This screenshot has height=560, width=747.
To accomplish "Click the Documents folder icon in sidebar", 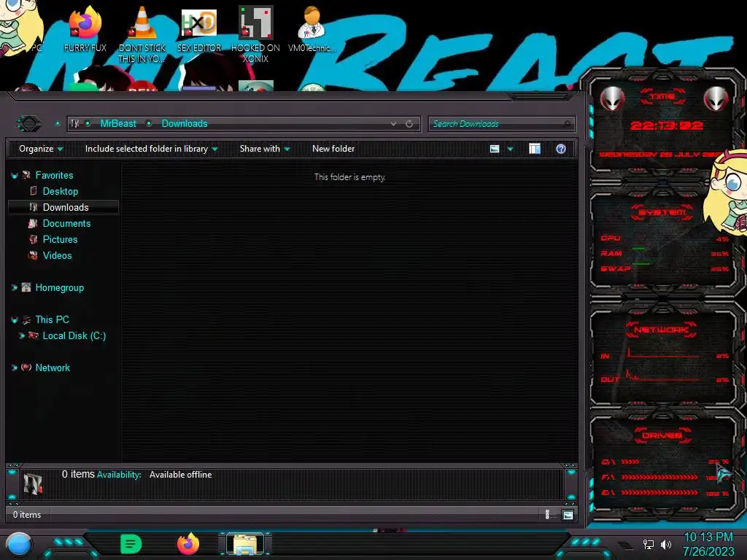I will 33,223.
